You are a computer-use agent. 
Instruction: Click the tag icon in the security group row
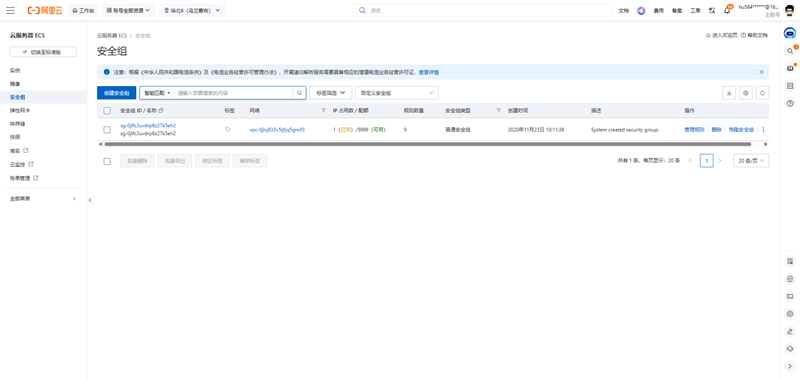pyautogui.click(x=228, y=130)
